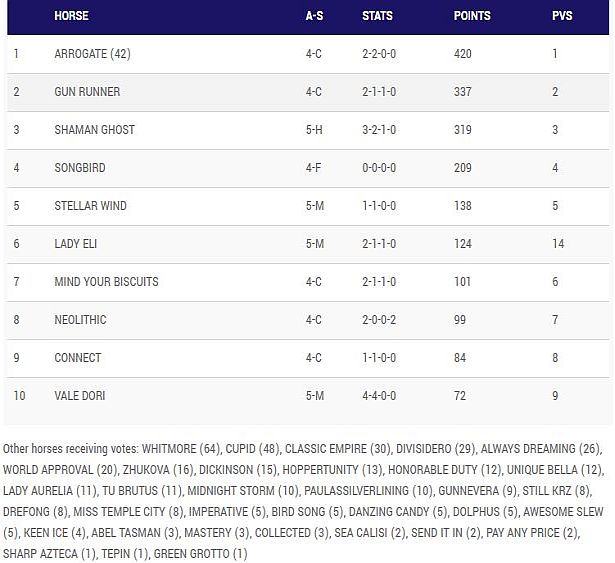Open the GUN RUNNER entry
615x563 pixels.
coord(87,92)
